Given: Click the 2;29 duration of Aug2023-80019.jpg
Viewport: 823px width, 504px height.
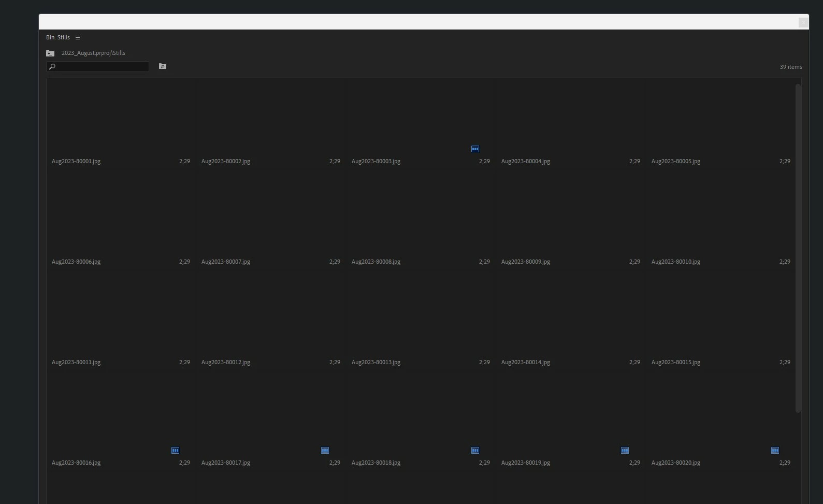Looking at the screenshot, I should [x=635, y=463].
